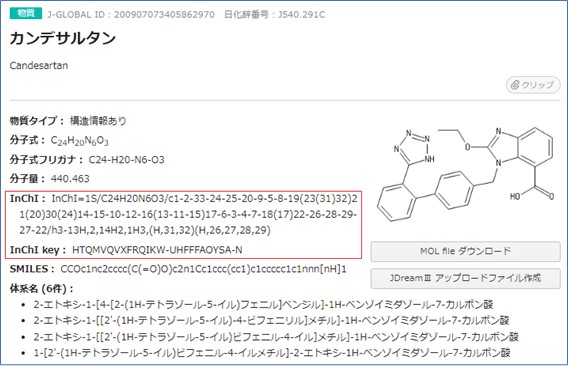Click the name containing ビフェニル-4-イル]メチル
Image resolution: width=568 pixels, height=366 pixels.
(276, 337)
